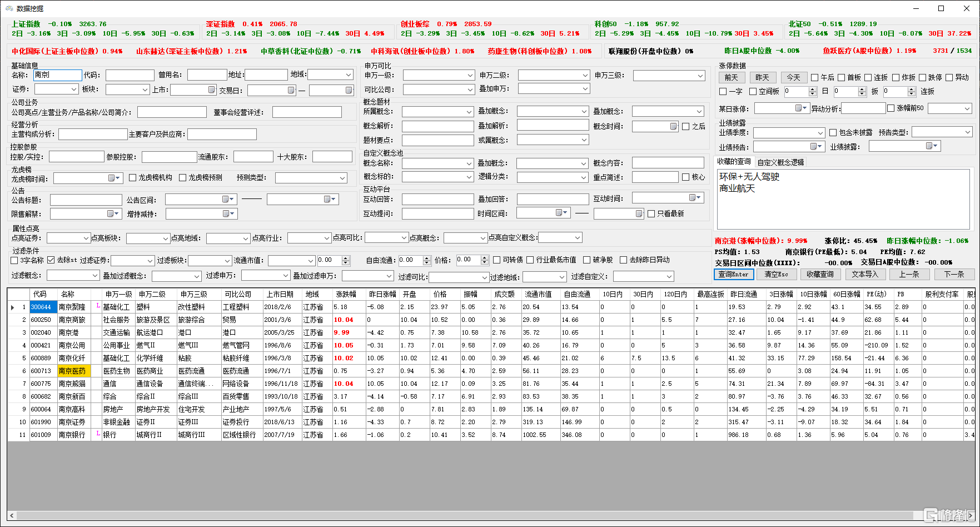Image resolution: width=980 pixels, height=527 pixels.
Task: Open calendar icon of 公告区间 start date
Action: click(227, 199)
